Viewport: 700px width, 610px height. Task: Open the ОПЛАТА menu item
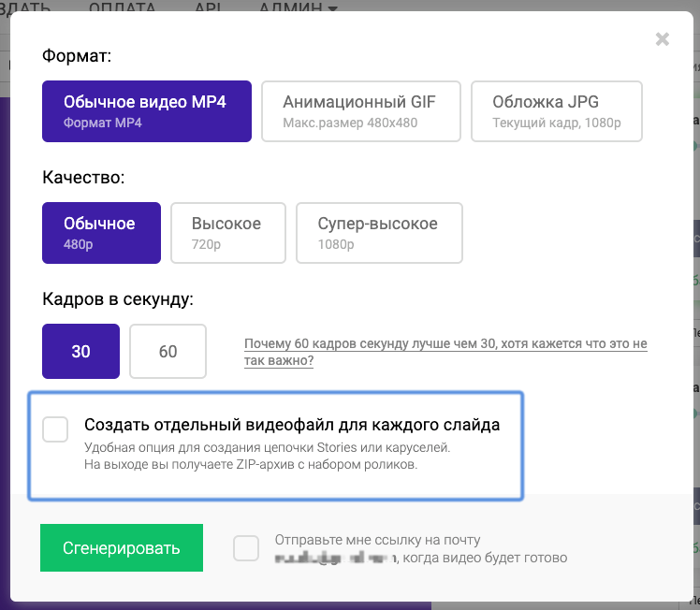pos(124,6)
